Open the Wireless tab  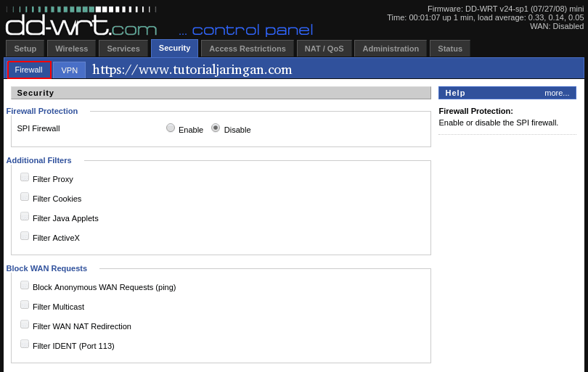click(71, 49)
